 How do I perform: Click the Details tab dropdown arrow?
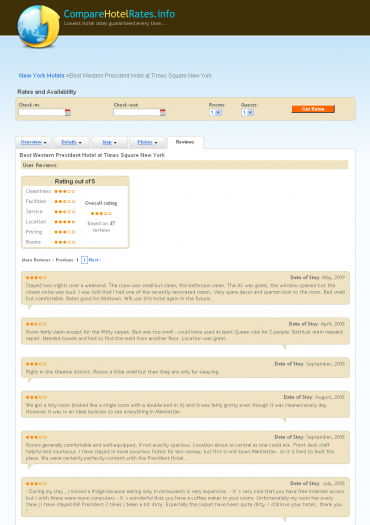[80, 143]
